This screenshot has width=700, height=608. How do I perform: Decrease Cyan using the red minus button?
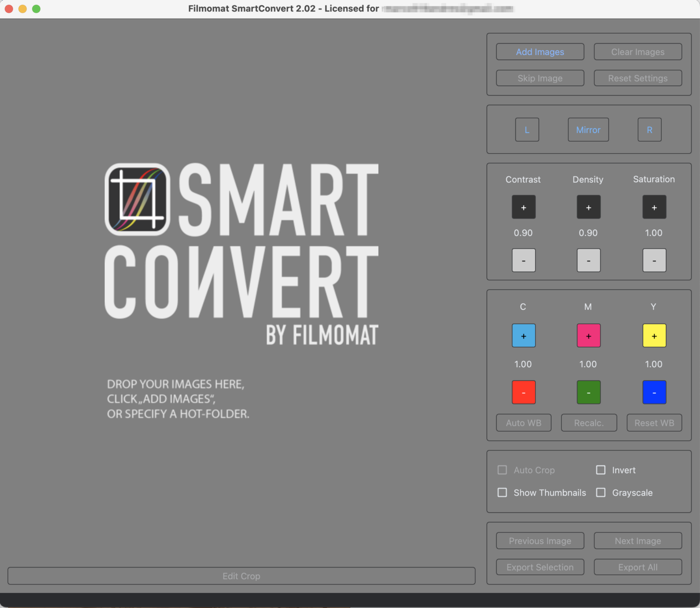[x=523, y=392]
